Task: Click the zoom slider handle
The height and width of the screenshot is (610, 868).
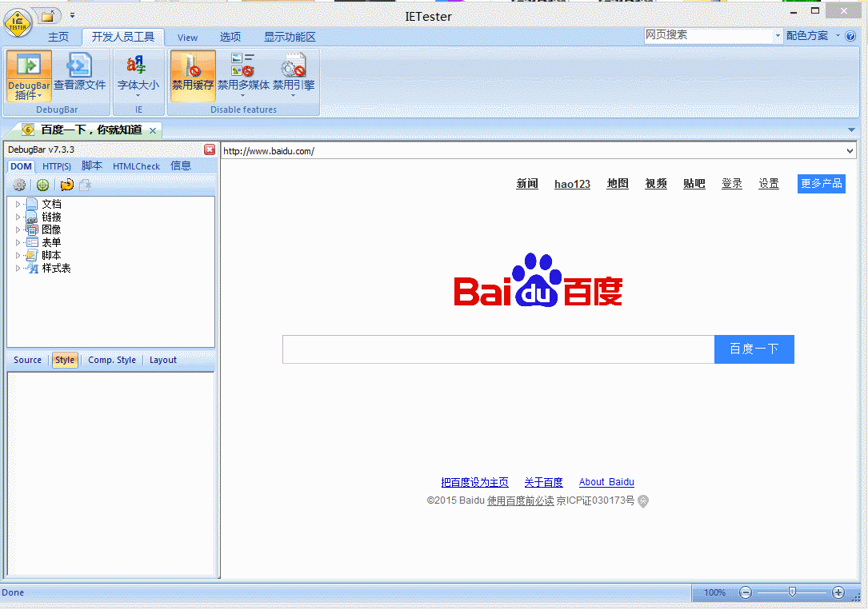Action: tap(792, 592)
